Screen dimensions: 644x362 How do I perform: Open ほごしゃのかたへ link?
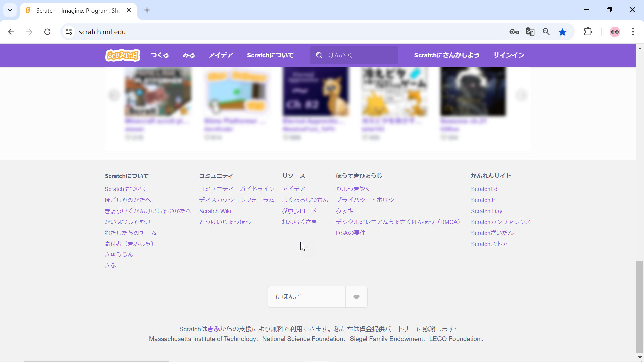click(x=128, y=200)
